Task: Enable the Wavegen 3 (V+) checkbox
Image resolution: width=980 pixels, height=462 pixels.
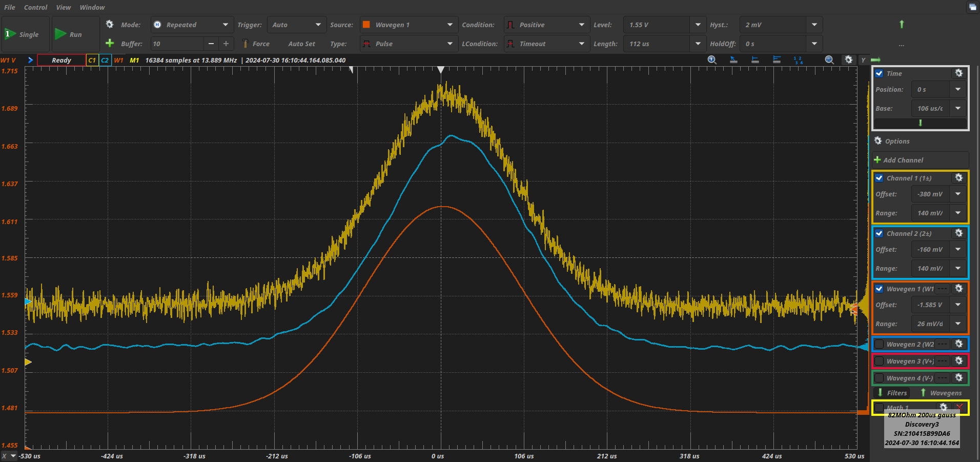Action: pyautogui.click(x=880, y=361)
